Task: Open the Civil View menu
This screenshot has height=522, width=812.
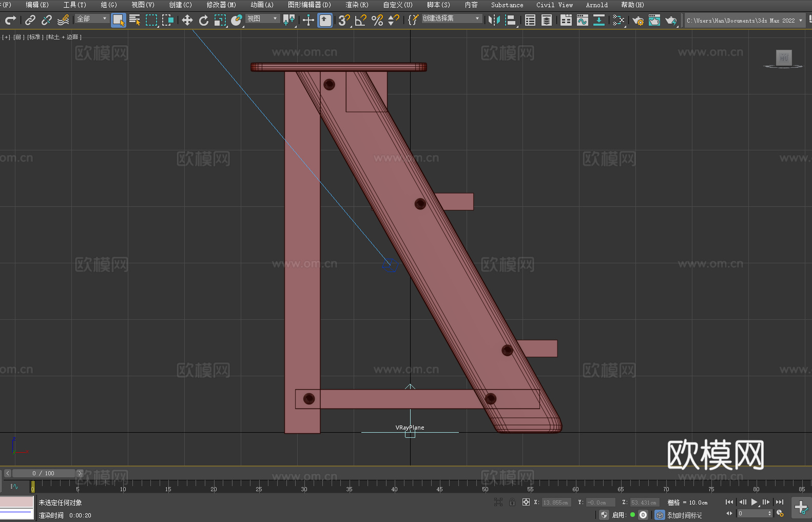Action: pos(554,5)
